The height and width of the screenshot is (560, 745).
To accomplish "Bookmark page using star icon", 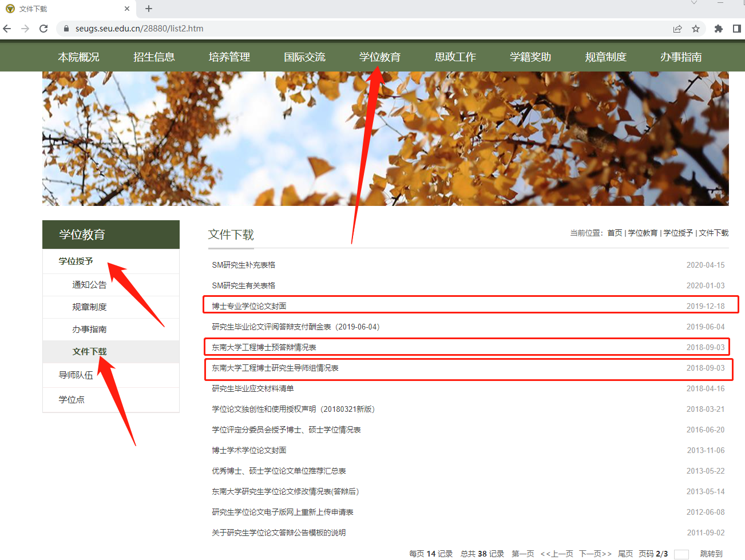I will [696, 29].
